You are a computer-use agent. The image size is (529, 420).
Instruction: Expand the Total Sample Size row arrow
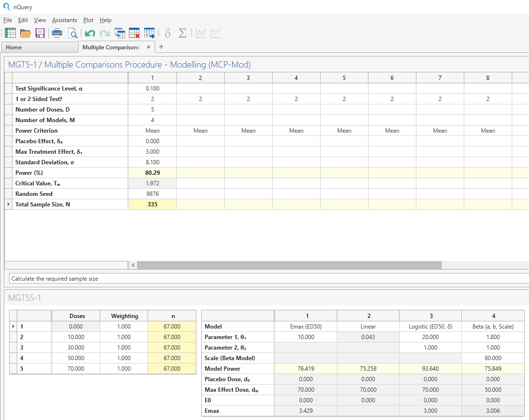(x=8, y=204)
